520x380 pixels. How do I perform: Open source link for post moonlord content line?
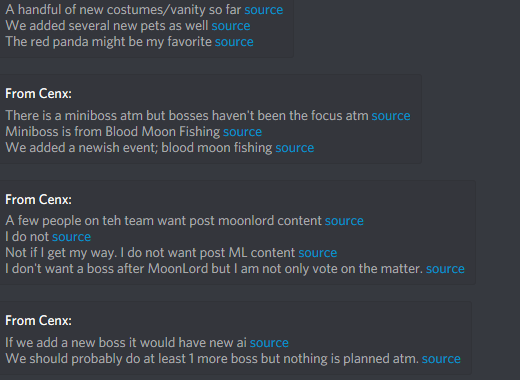click(x=344, y=221)
